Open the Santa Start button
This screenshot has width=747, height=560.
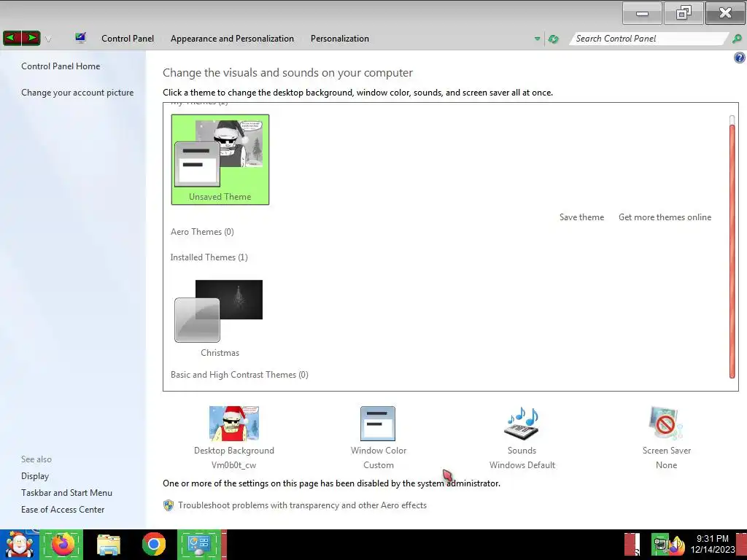[19, 545]
